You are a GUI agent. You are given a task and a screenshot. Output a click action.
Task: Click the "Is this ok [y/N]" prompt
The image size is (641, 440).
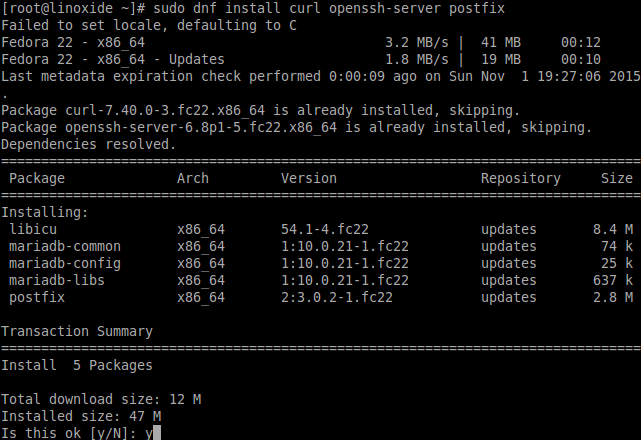(68, 432)
